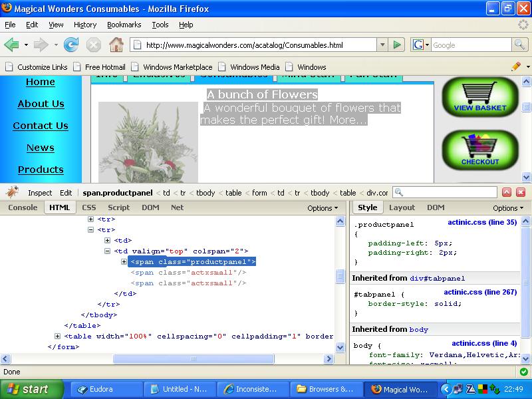Switch to the Script tab
The width and height of the screenshot is (532, 399).
tap(119, 207)
